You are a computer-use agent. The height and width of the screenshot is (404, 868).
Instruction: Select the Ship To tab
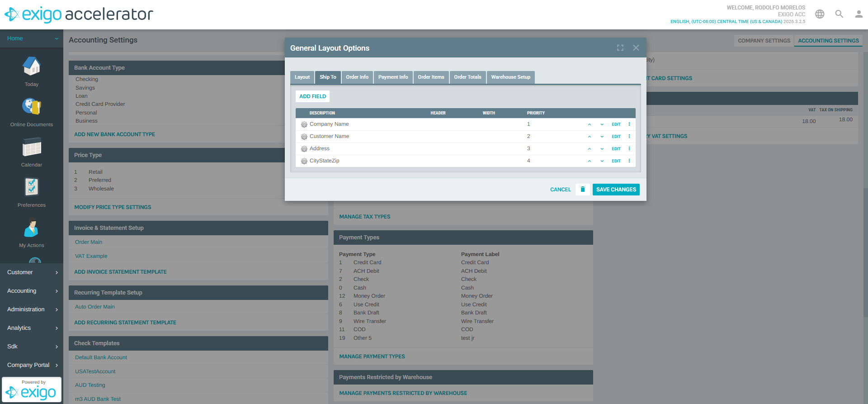(x=328, y=77)
